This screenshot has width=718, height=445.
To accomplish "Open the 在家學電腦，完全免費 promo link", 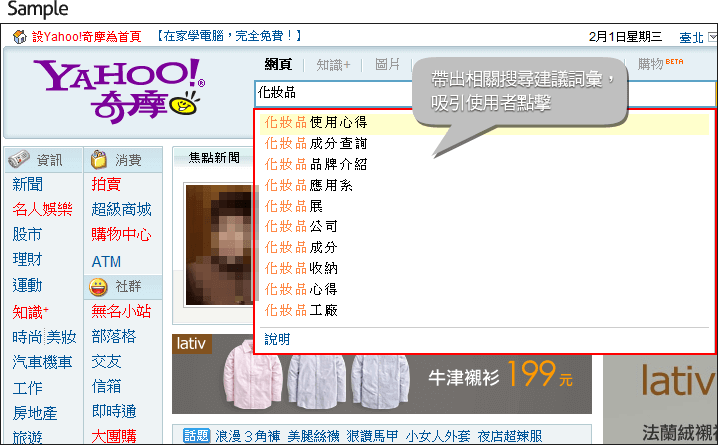I will click(x=229, y=36).
